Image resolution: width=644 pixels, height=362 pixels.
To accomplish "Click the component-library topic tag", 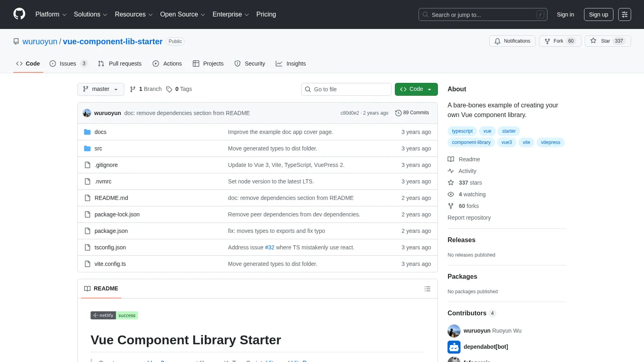I will tap(471, 142).
